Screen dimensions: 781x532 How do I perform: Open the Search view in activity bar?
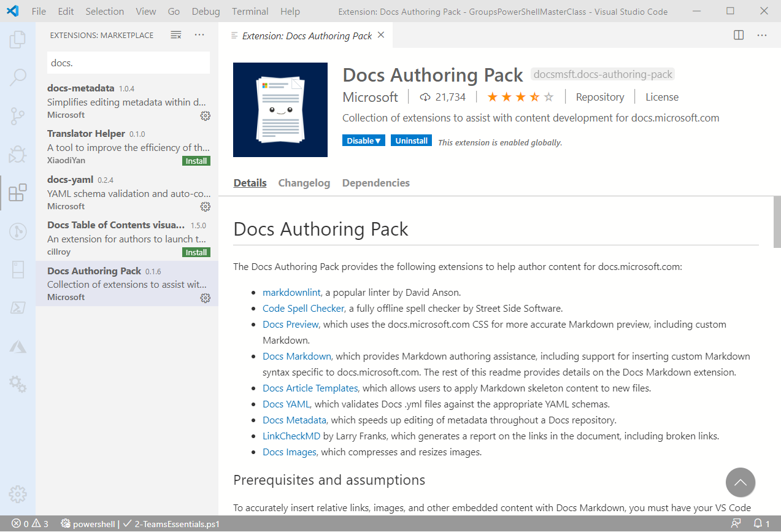(18, 77)
